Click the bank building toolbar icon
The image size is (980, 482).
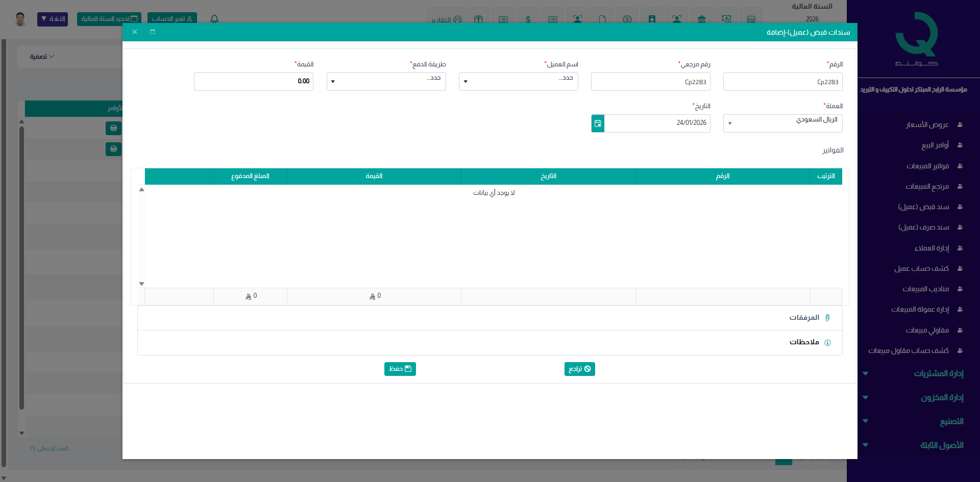coord(701,19)
